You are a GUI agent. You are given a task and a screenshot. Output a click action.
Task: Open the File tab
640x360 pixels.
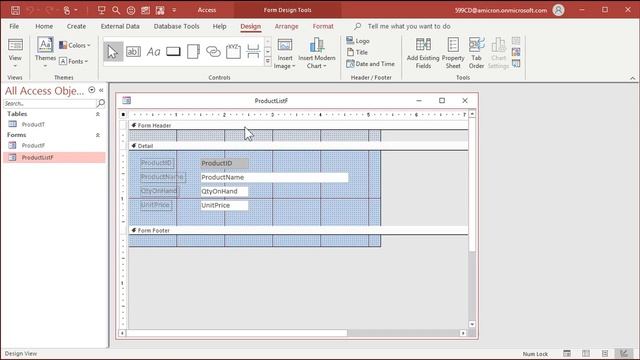coord(14,26)
